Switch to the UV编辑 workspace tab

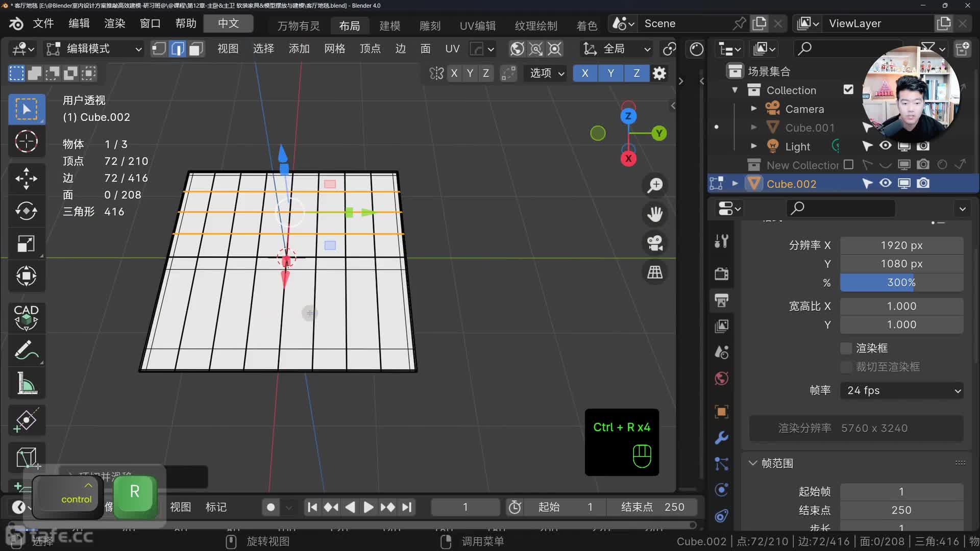477,26
